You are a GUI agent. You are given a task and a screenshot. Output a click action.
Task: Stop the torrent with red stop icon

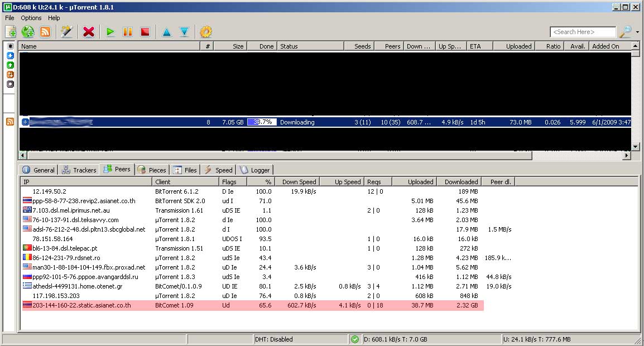[x=145, y=32]
